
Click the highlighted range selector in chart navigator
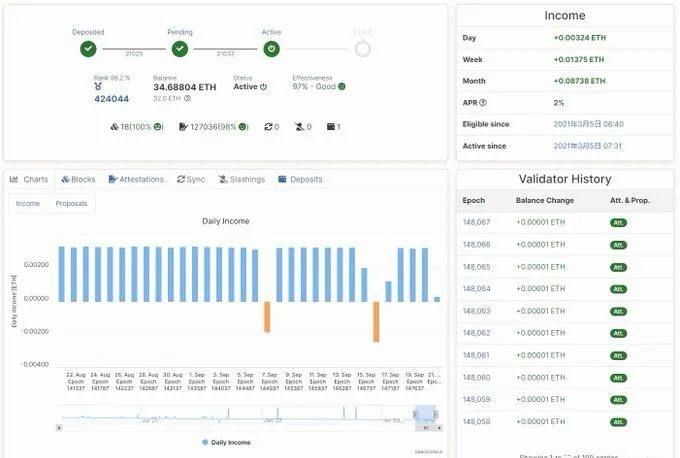[x=425, y=414]
